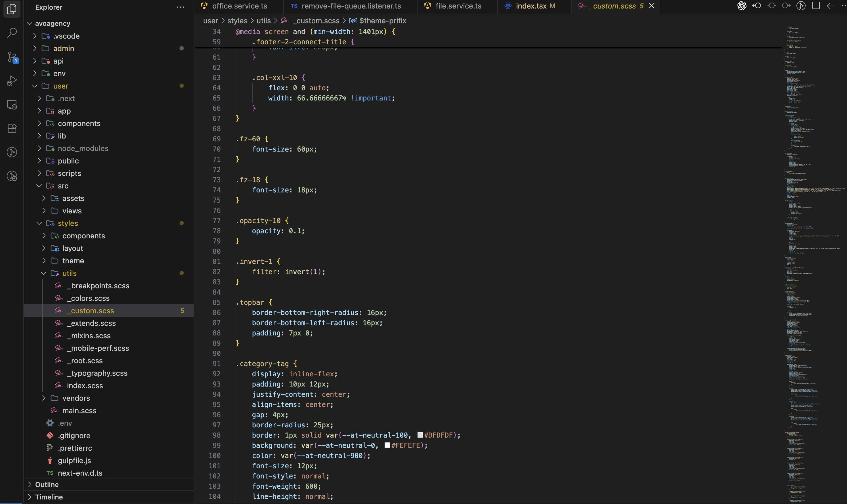Click 'user' in the breadcrumb path
Screen dimensions: 847x504
211,21
